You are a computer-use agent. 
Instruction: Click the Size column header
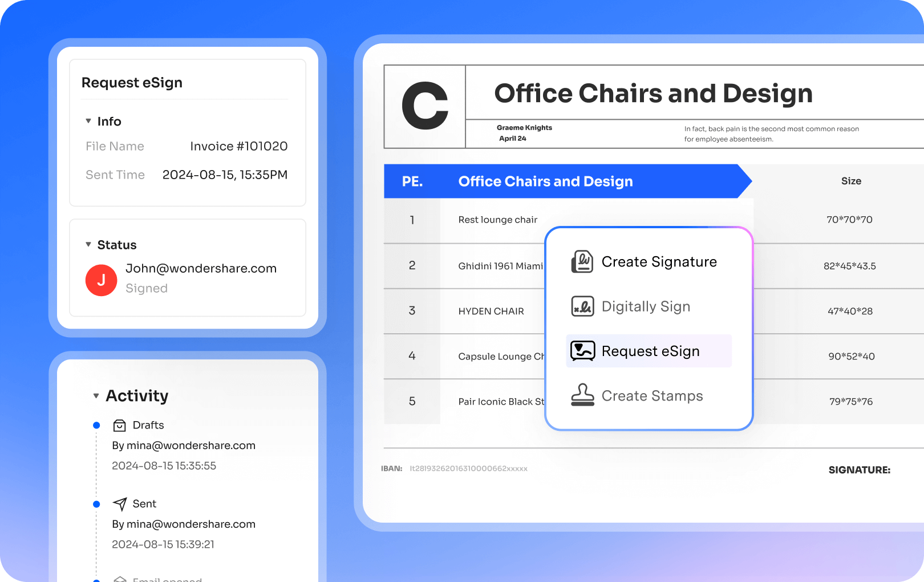tap(851, 181)
